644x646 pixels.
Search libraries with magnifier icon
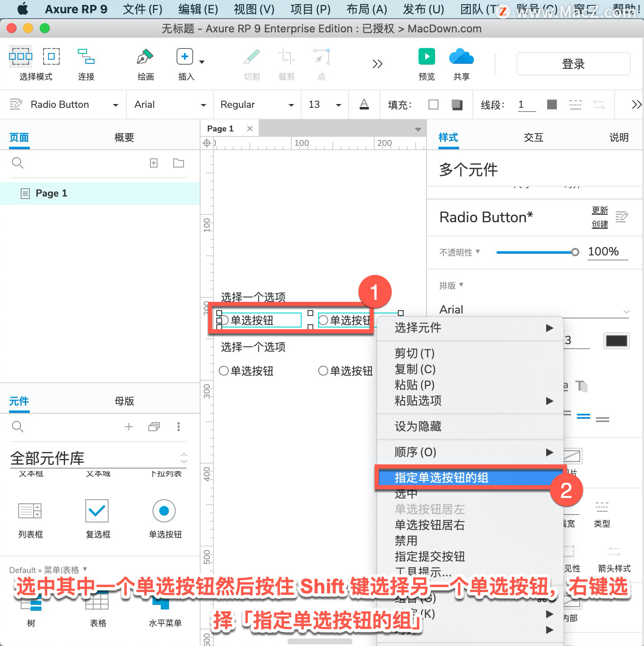tap(17, 427)
